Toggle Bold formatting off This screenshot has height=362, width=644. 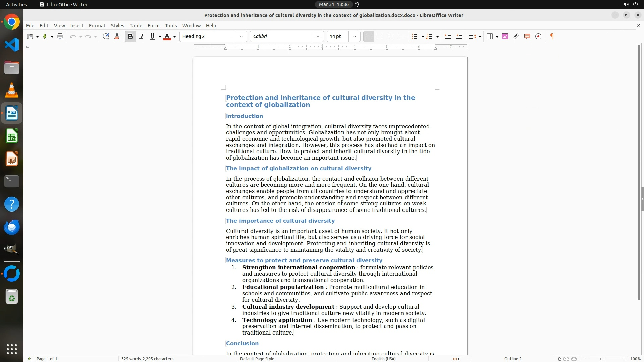pyautogui.click(x=130, y=36)
